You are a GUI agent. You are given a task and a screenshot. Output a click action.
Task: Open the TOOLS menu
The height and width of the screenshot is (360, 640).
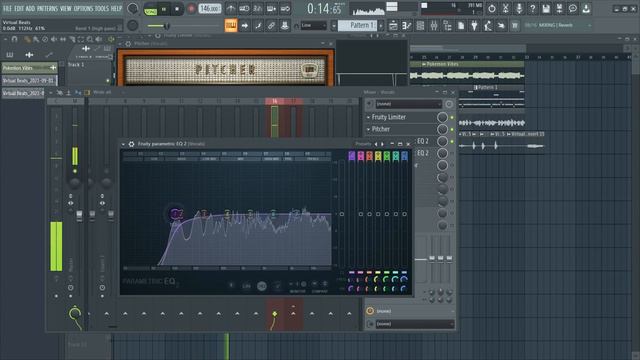(102, 8)
